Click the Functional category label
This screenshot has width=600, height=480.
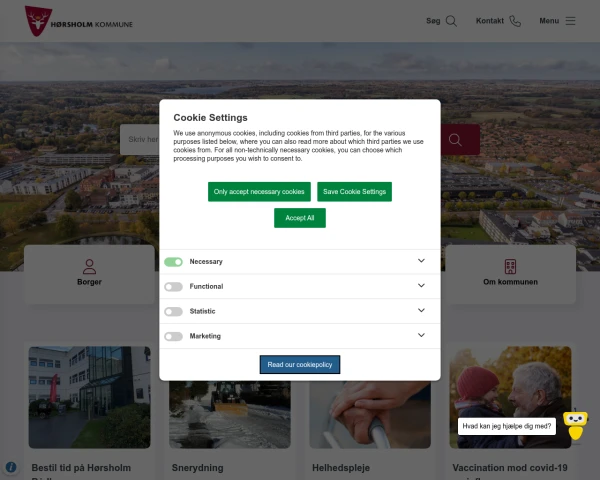[206, 287]
